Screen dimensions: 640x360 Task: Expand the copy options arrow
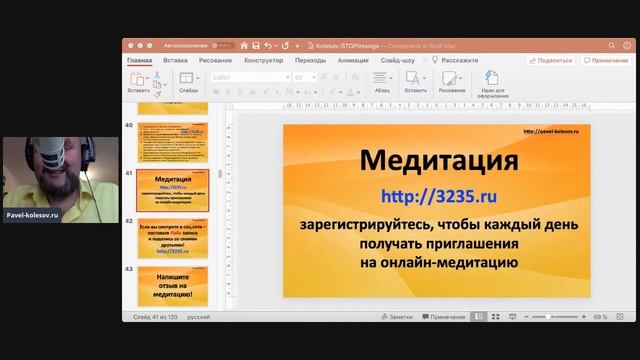click(164, 85)
